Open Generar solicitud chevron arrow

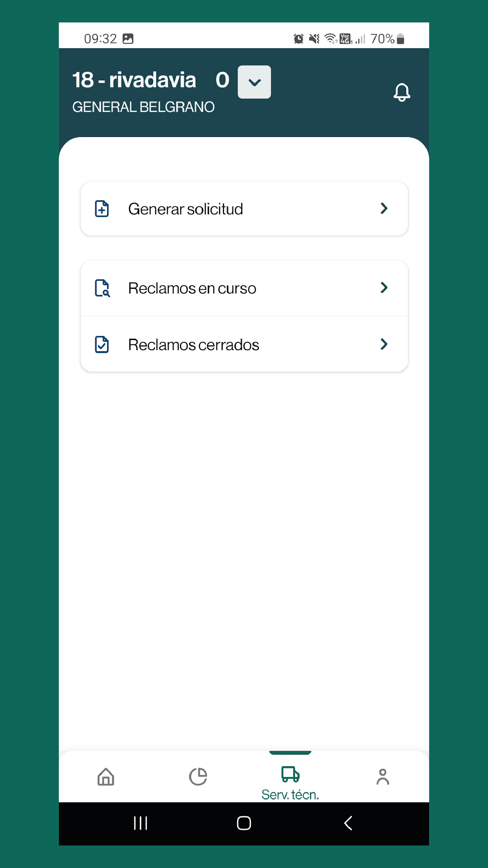384,208
